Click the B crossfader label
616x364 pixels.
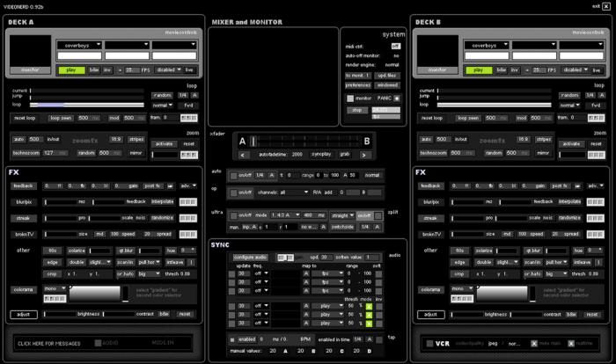click(367, 142)
